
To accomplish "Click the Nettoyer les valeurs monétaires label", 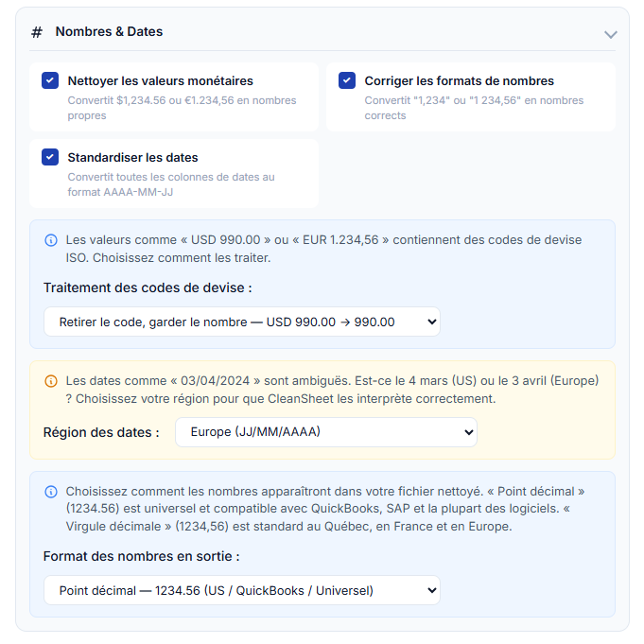I will pos(160,81).
